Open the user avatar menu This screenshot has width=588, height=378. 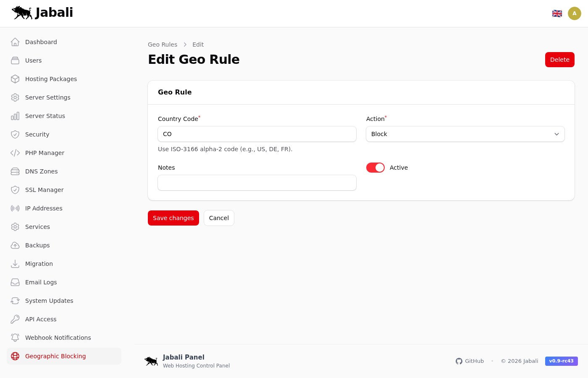(574, 13)
